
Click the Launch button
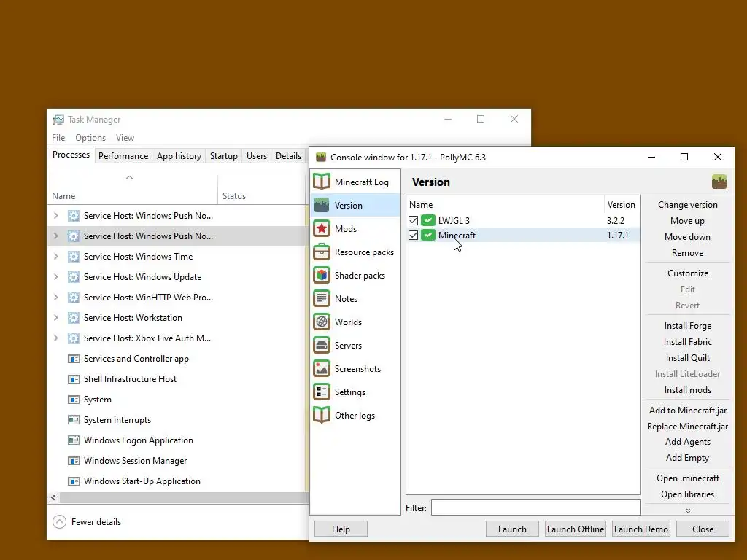click(x=512, y=529)
